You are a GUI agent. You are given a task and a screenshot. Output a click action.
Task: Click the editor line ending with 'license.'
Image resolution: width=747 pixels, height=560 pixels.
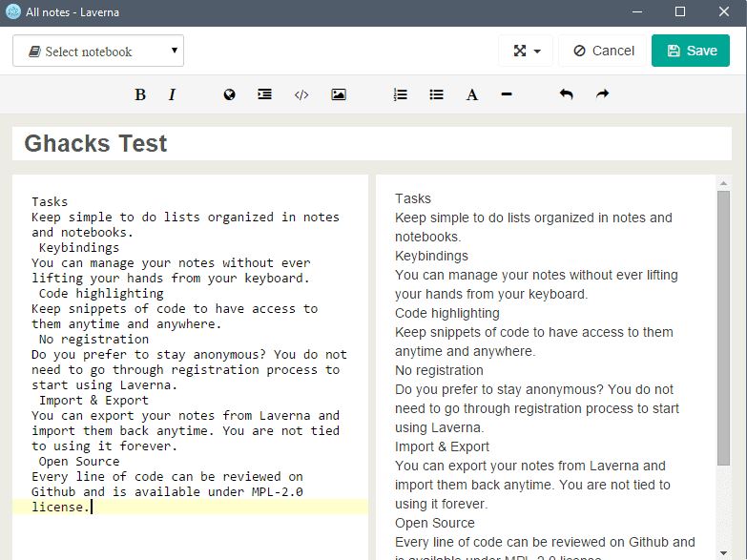[x=190, y=507]
